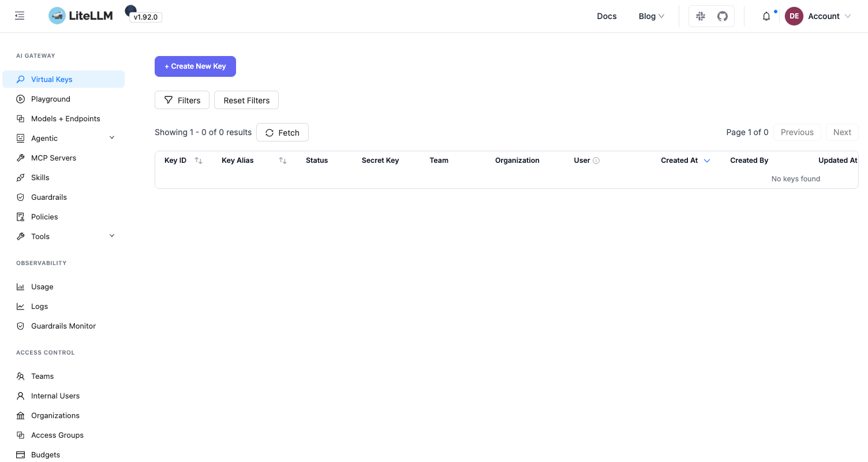868x462 pixels.
Task: Go to the Skills page
Action: [63, 177]
